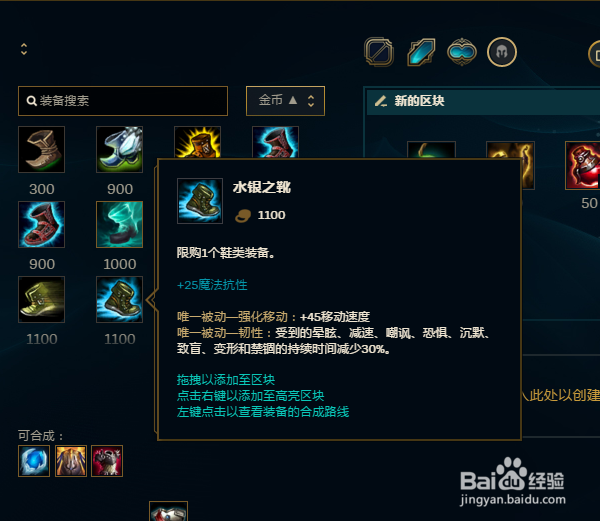The image size is (600, 521).
Task: Switch to the blue mask filter tab
Action: point(462,52)
